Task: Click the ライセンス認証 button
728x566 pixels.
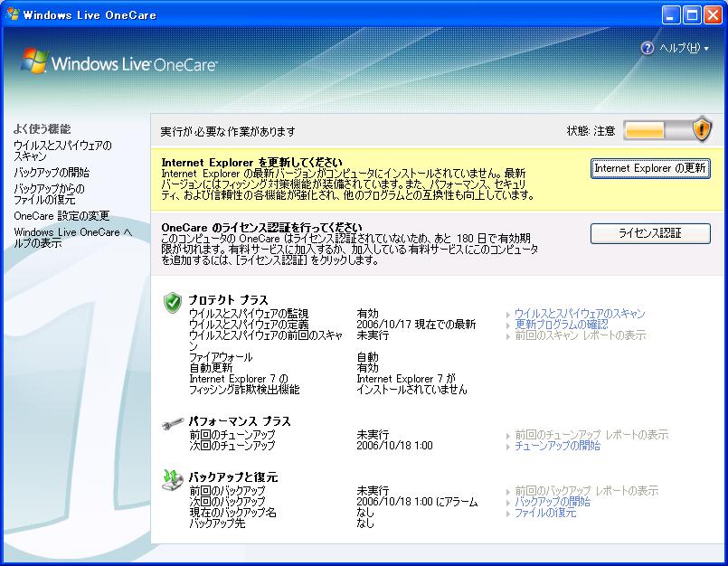Action: tap(650, 233)
